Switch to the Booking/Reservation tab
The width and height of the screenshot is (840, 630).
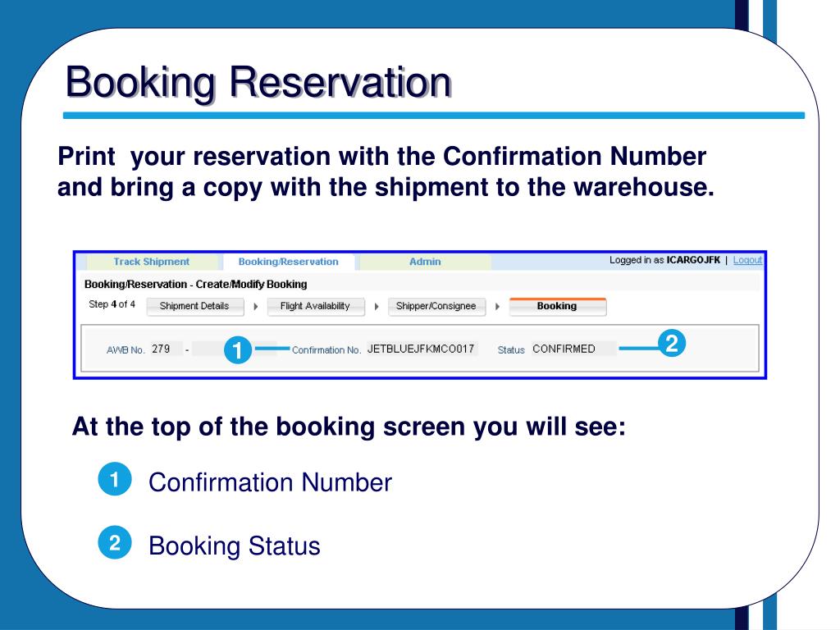click(288, 262)
